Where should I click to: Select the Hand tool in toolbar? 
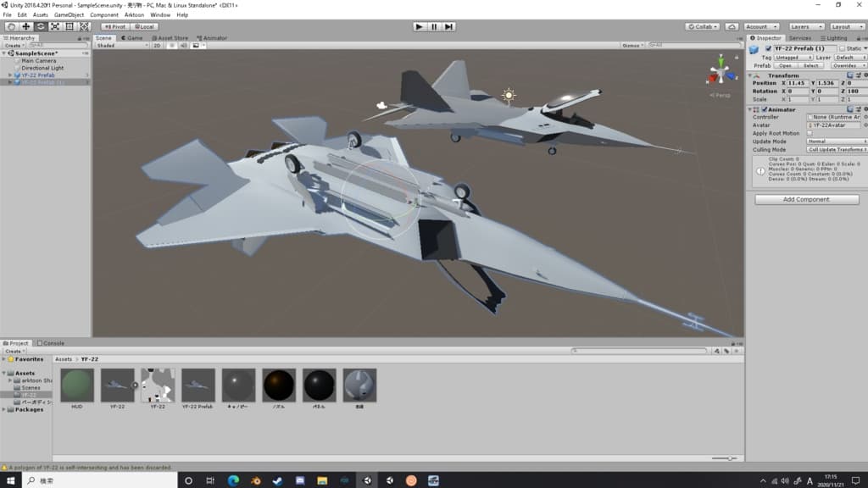click(11, 26)
